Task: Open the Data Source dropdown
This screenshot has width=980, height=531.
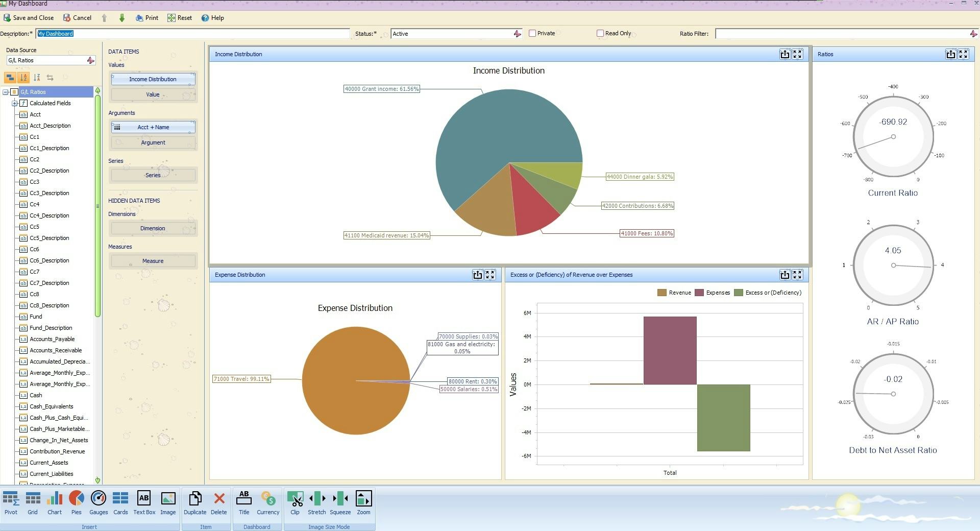Action: 91,60
